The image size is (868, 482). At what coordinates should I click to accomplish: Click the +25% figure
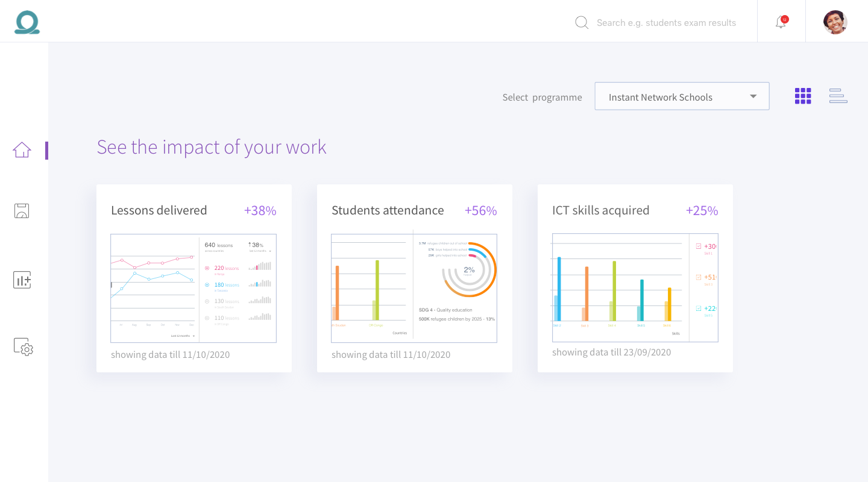point(702,210)
